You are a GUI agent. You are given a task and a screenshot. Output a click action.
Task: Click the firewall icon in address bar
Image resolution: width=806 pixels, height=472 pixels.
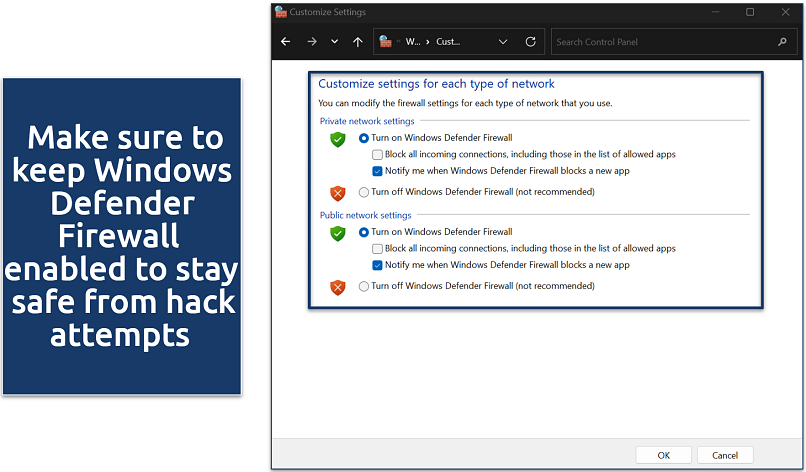coord(386,42)
